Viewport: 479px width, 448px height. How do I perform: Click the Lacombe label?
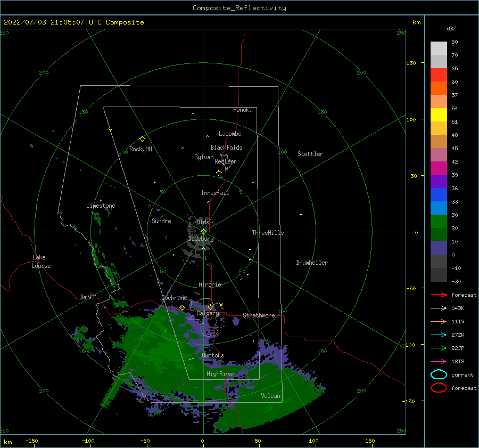[x=230, y=134]
